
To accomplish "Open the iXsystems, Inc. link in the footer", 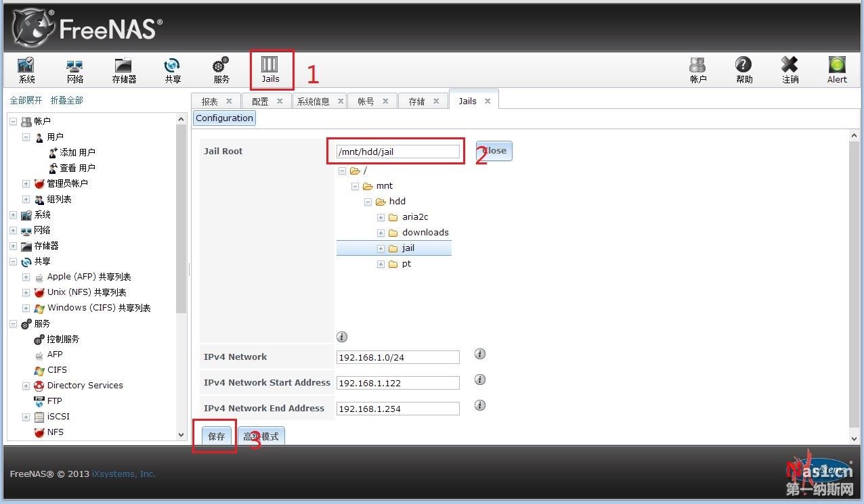I will coord(124,474).
